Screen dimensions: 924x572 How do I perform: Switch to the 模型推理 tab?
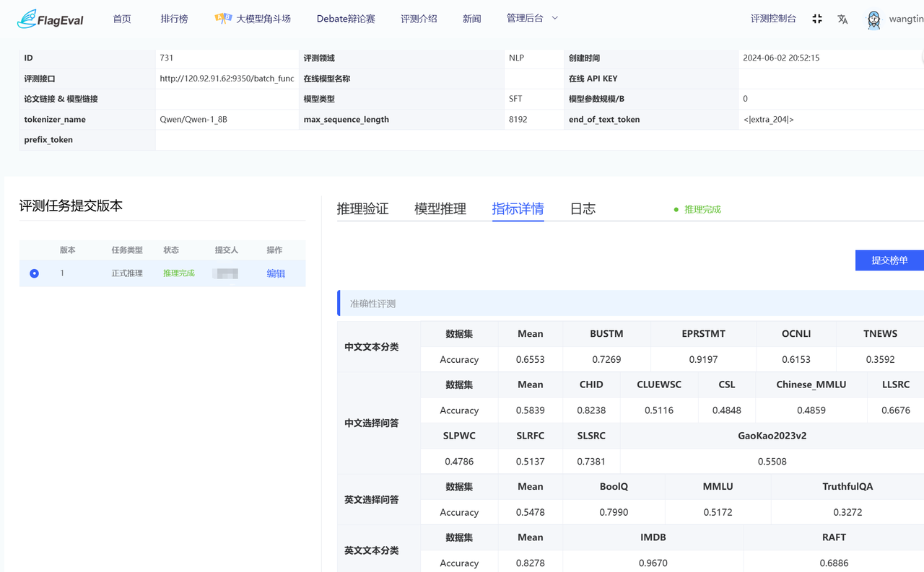coord(440,209)
